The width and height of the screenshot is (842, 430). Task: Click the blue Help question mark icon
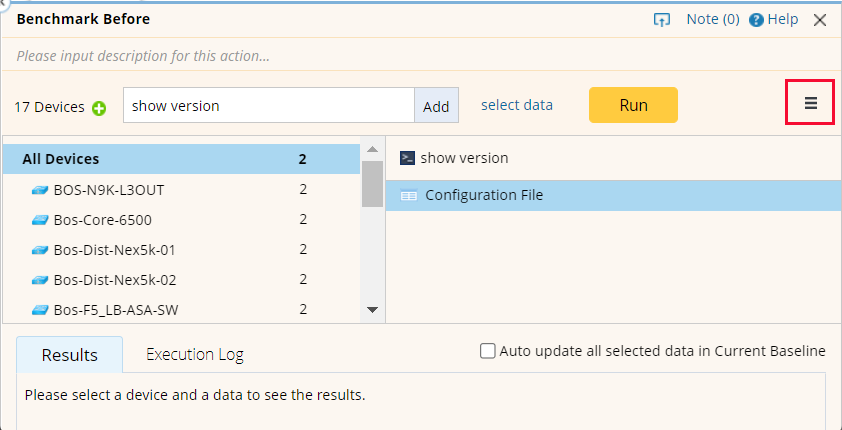pyautogui.click(x=756, y=20)
